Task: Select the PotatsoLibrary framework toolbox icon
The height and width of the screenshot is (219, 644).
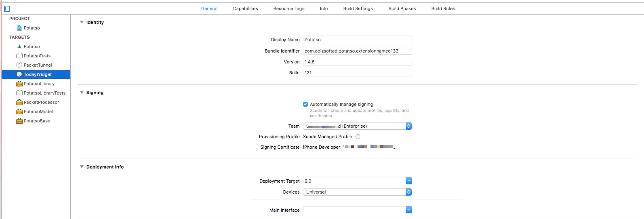Action: 19,84
